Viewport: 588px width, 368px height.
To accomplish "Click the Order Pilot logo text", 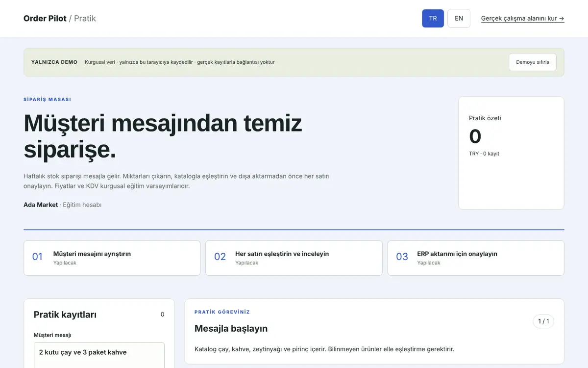I will 45,19.
